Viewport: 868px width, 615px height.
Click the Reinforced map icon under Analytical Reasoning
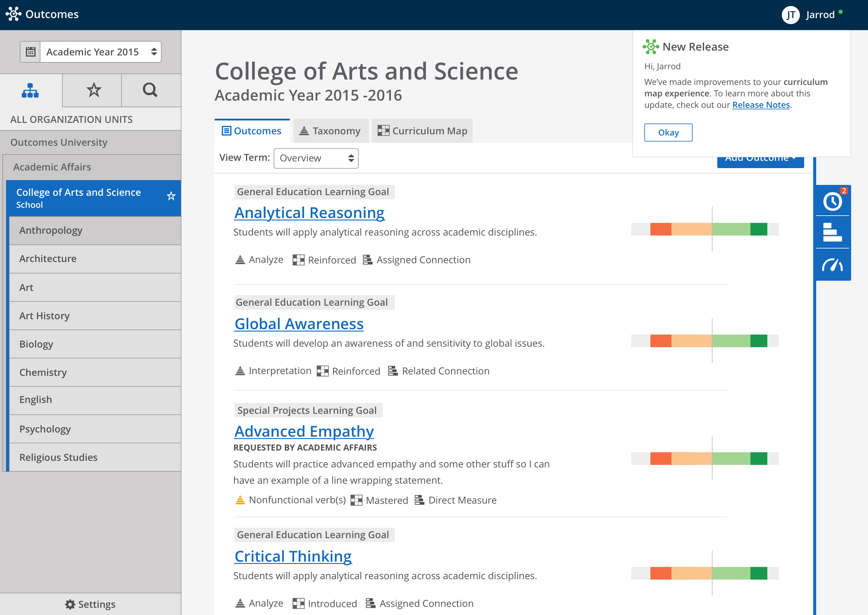pyautogui.click(x=299, y=260)
